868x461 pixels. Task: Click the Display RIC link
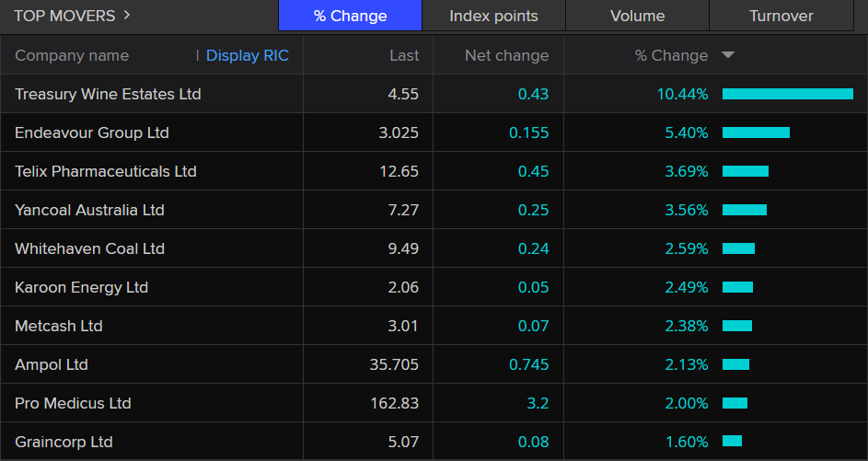click(x=248, y=55)
